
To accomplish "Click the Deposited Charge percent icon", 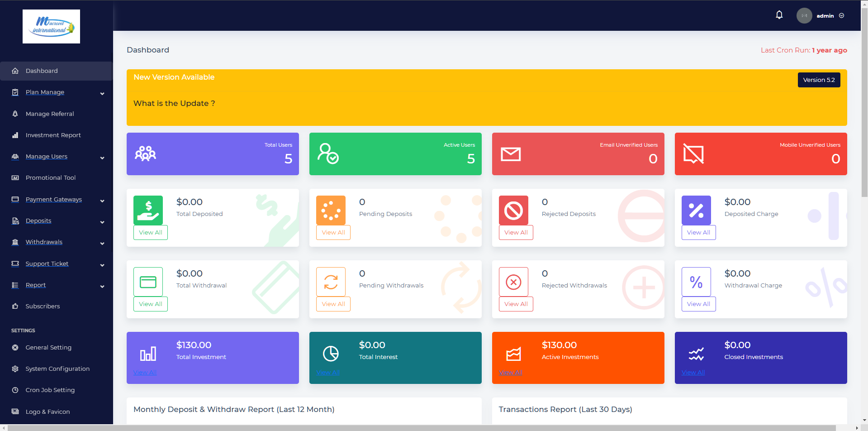I will pos(696,210).
